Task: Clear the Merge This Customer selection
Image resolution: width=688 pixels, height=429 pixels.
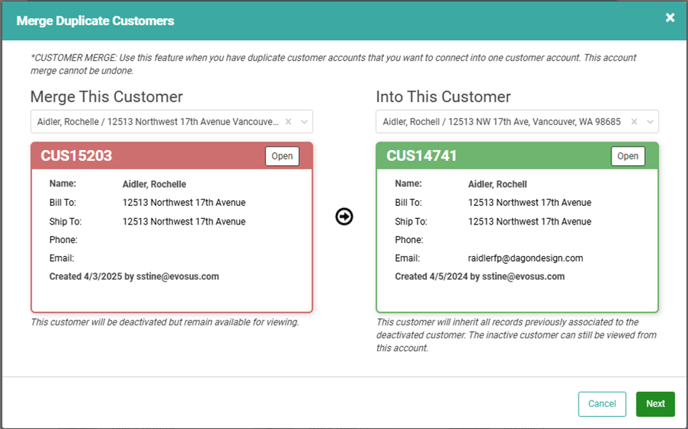Action: tap(288, 122)
